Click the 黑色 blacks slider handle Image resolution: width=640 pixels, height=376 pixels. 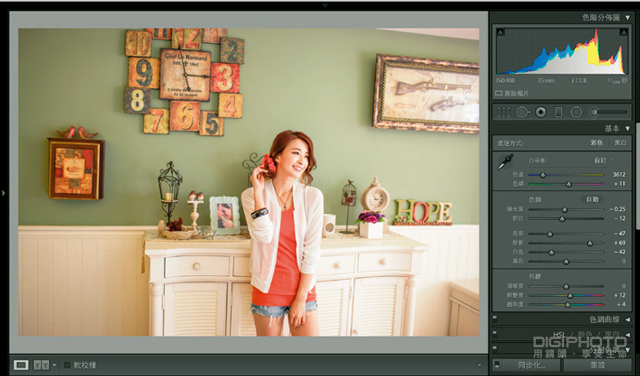click(x=566, y=262)
